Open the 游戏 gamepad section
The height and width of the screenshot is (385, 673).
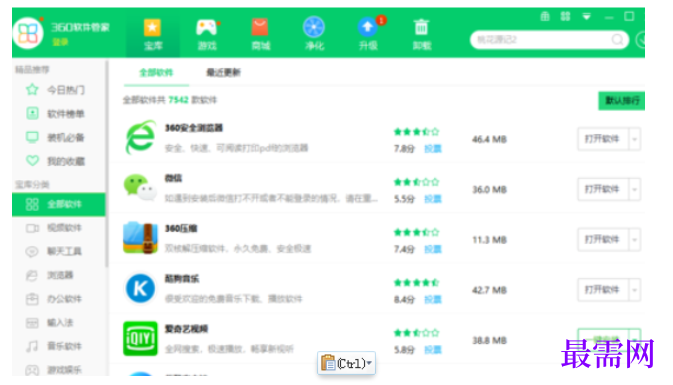tap(207, 34)
